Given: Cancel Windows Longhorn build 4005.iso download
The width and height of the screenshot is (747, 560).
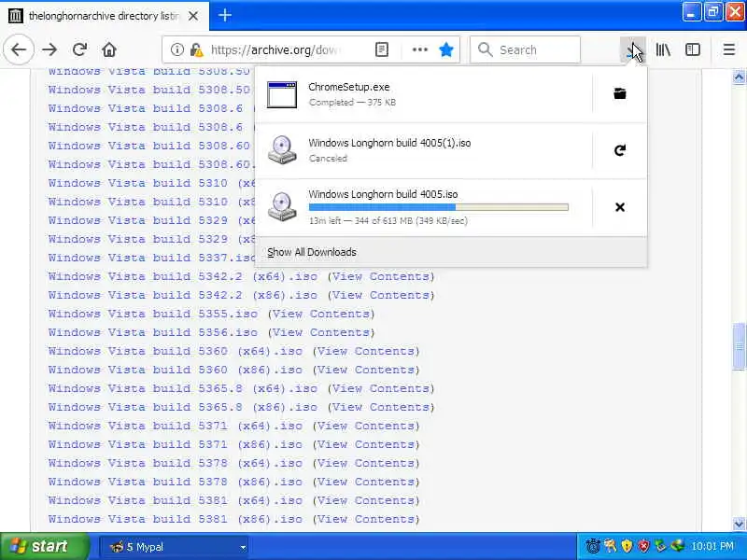Looking at the screenshot, I should pyautogui.click(x=619, y=207).
